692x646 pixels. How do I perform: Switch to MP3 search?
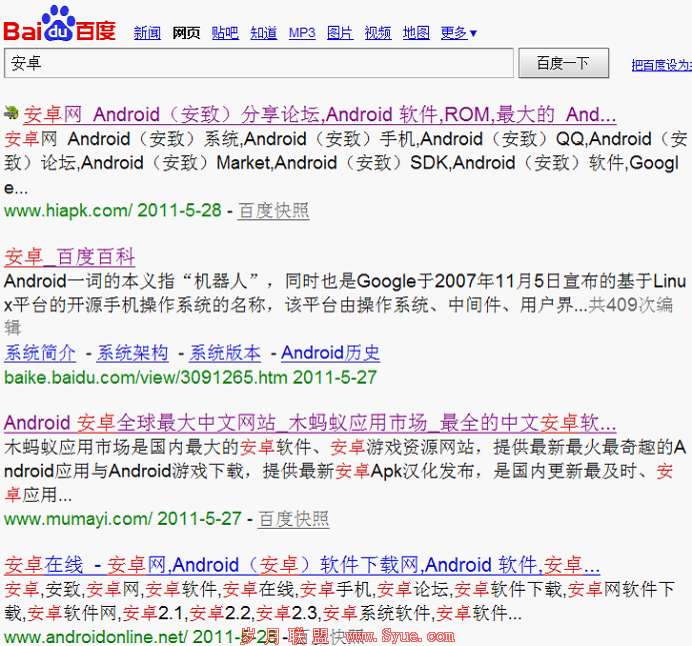point(302,33)
